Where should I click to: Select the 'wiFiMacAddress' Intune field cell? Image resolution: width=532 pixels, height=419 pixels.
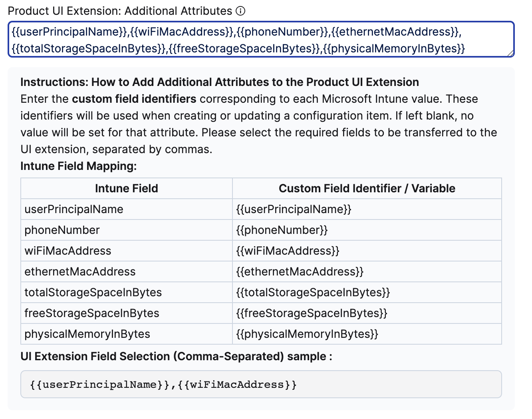click(x=127, y=251)
